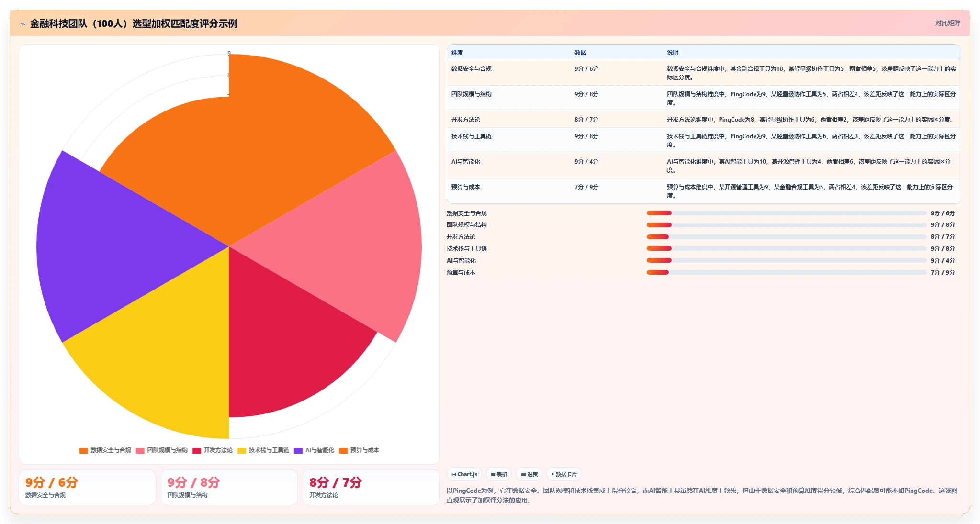The width and height of the screenshot is (980, 524).
Task: Click the 数据安全与合规 description in the table
Action: click(x=811, y=73)
